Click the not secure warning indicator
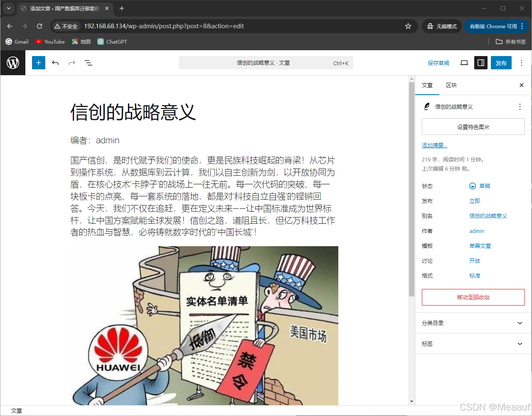Screen dimensions: 532x416 (66, 26)
